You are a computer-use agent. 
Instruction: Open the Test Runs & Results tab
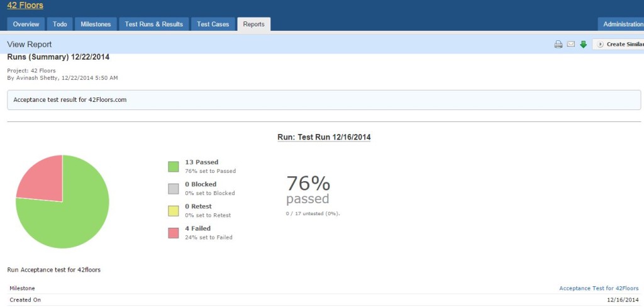(153, 25)
